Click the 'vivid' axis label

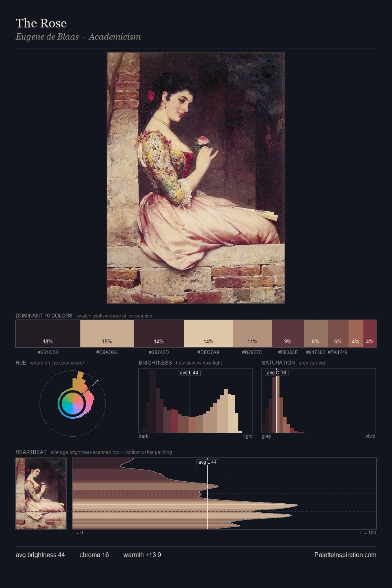pyautogui.click(x=370, y=436)
